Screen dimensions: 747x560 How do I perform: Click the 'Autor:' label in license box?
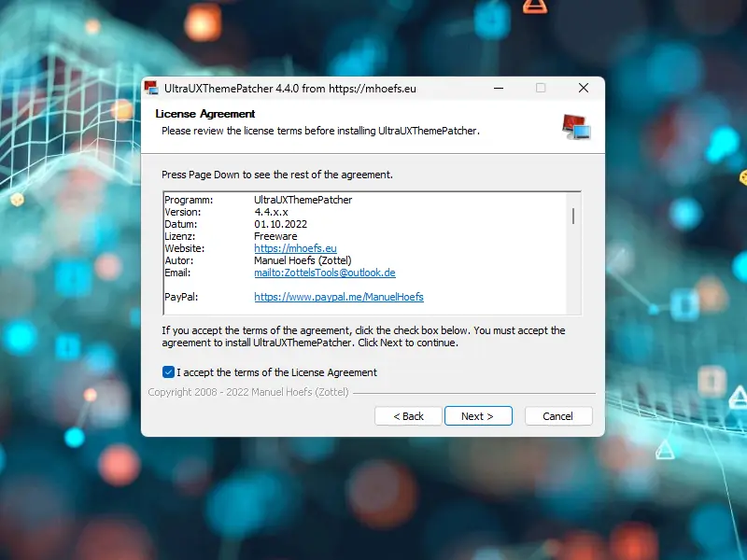(x=178, y=260)
